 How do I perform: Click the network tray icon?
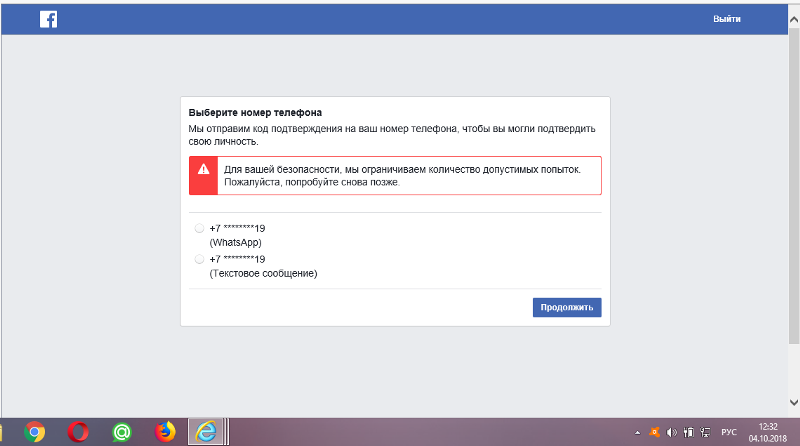tap(705, 432)
